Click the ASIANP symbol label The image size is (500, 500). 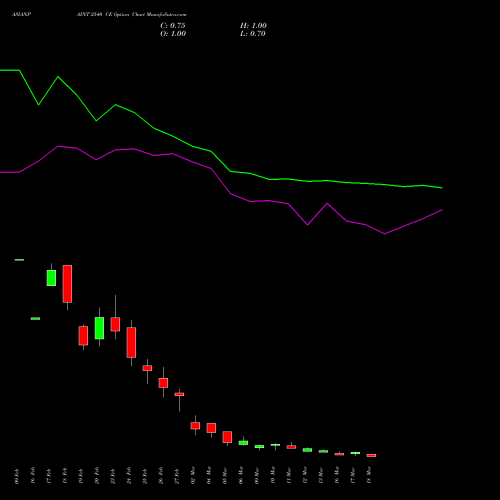point(22,15)
